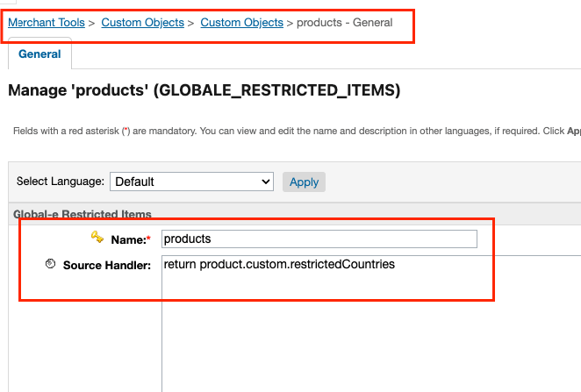Click into the Source Handler text area
Image resolution: width=581 pixels, height=392 pixels.
click(371, 324)
